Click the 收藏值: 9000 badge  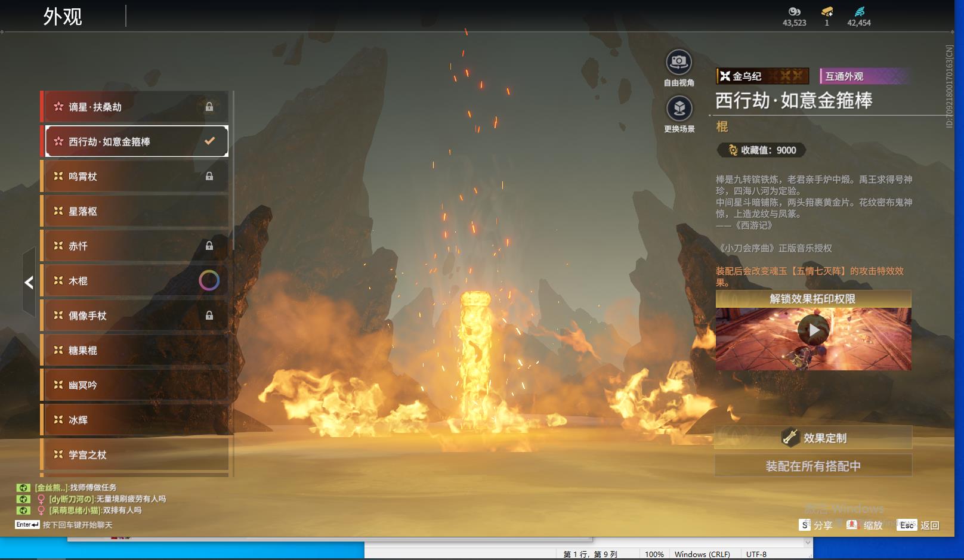tap(762, 150)
